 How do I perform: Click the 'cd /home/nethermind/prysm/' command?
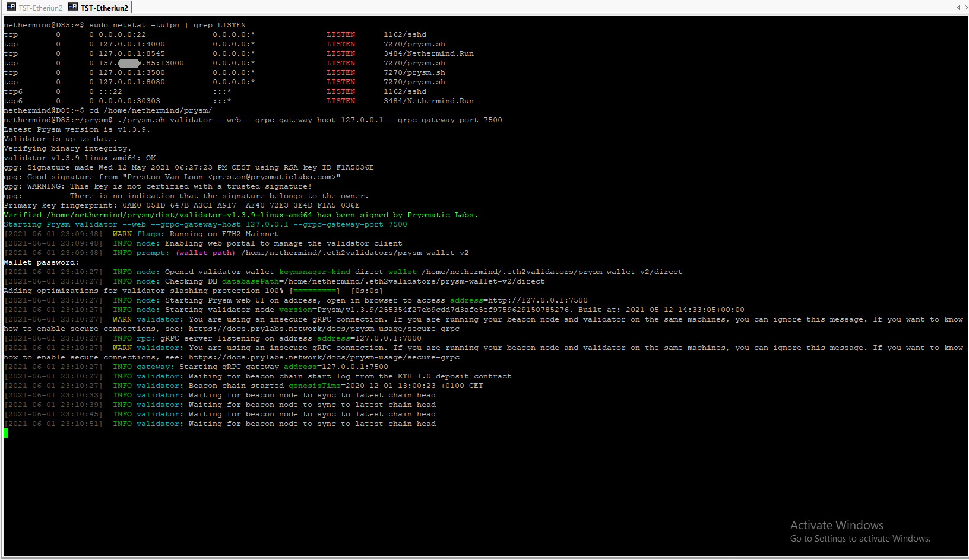pyautogui.click(x=151, y=110)
